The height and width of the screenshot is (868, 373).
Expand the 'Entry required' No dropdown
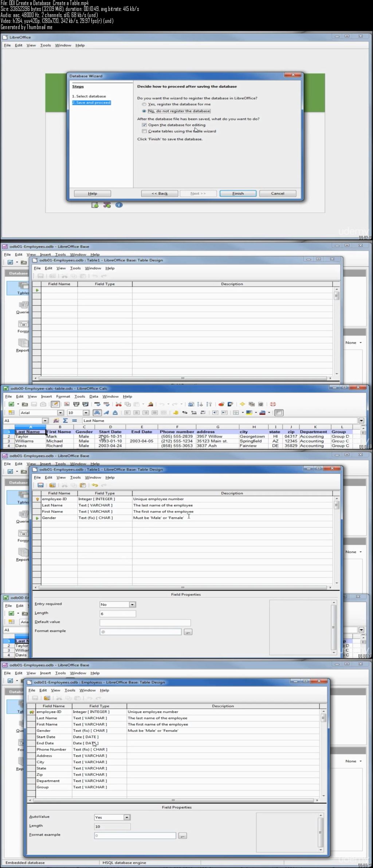pyautogui.click(x=132, y=605)
